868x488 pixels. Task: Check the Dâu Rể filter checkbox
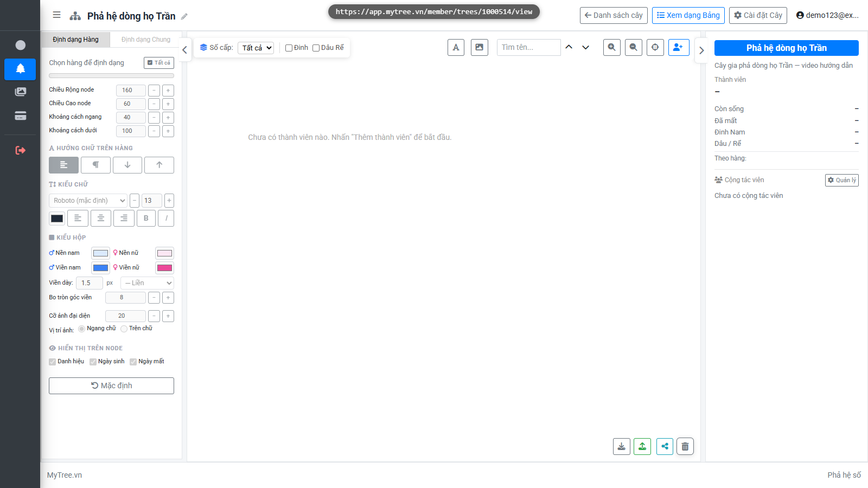click(x=316, y=48)
